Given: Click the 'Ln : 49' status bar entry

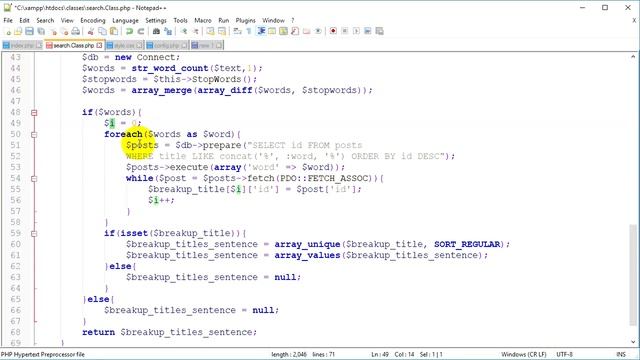Looking at the screenshot, I should click(x=380, y=354).
